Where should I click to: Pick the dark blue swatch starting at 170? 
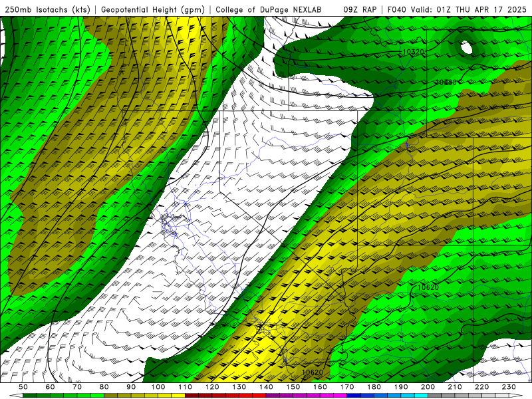354,396
